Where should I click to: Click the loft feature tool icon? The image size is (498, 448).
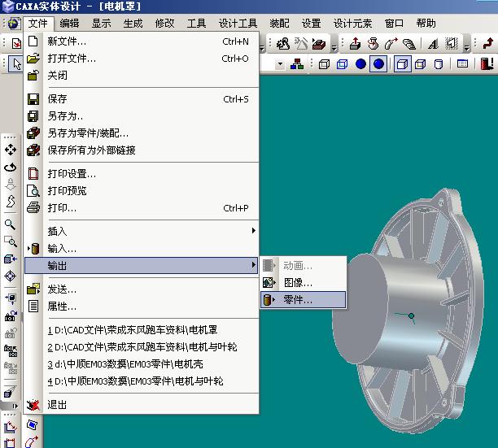coord(409,43)
